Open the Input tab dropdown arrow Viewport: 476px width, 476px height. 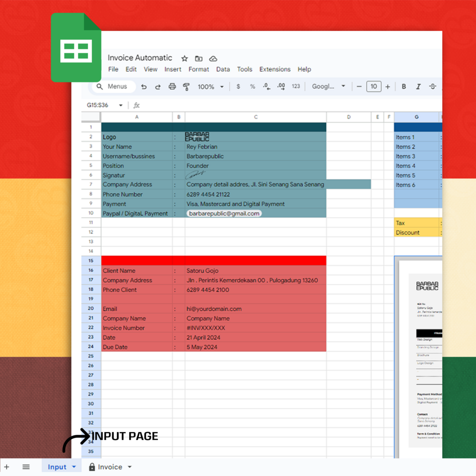pos(74,467)
